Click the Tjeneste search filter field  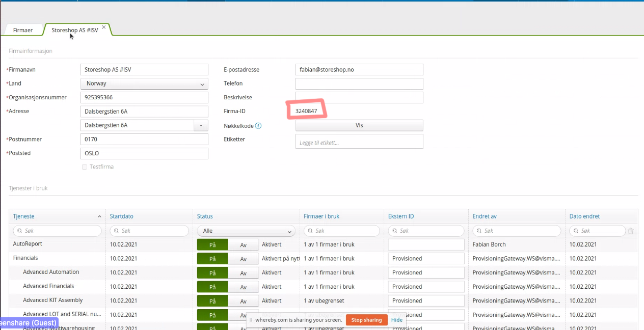[58, 231]
